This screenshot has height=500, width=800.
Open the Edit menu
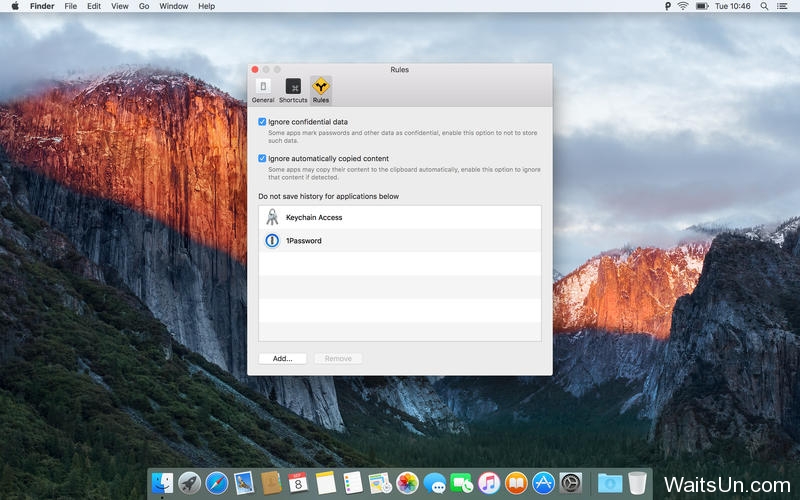pyautogui.click(x=94, y=6)
